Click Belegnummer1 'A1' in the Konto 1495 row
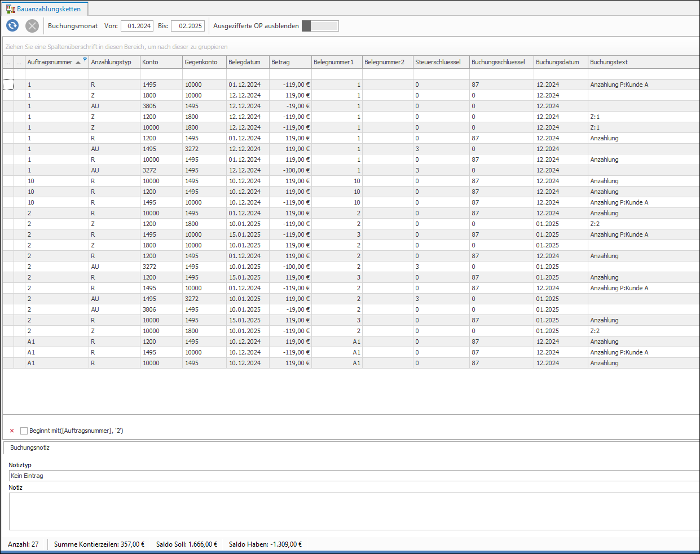 click(x=356, y=352)
